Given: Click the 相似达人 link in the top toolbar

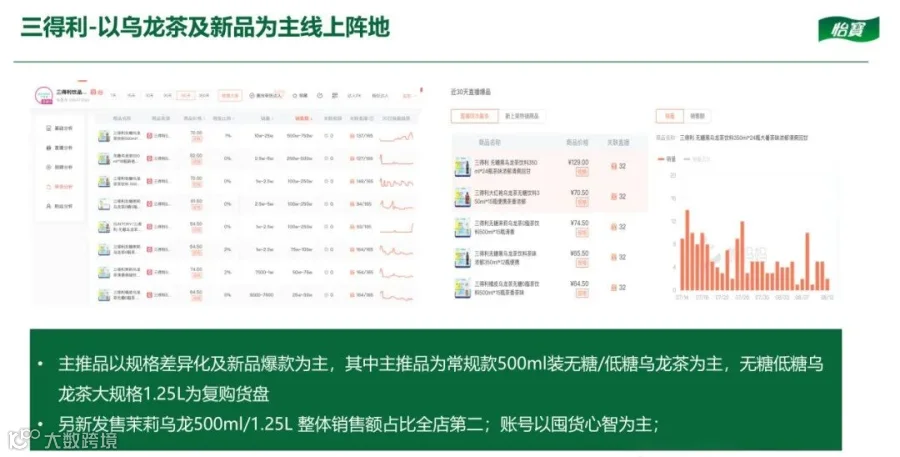Looking at the screenshot, I should 380,96.
